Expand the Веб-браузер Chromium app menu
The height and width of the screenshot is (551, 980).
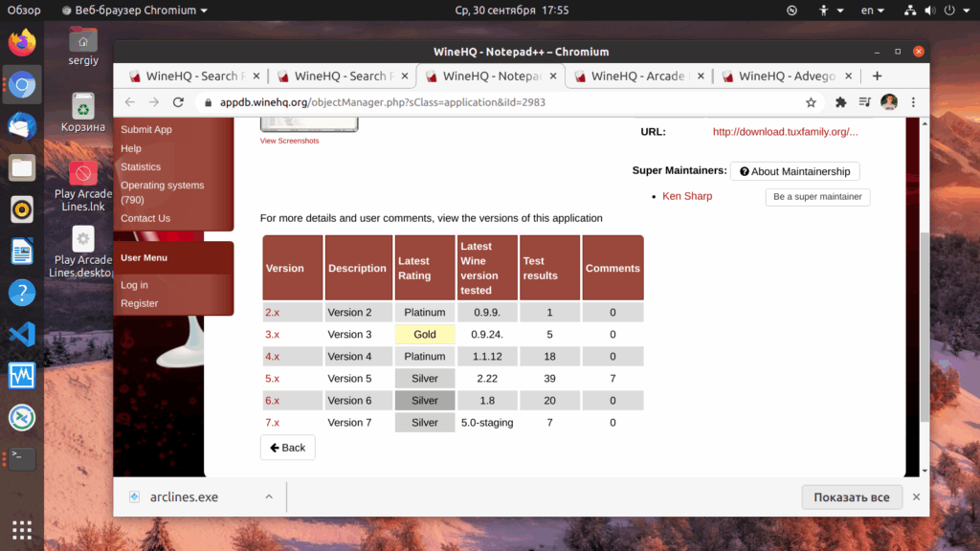[134, 10]
